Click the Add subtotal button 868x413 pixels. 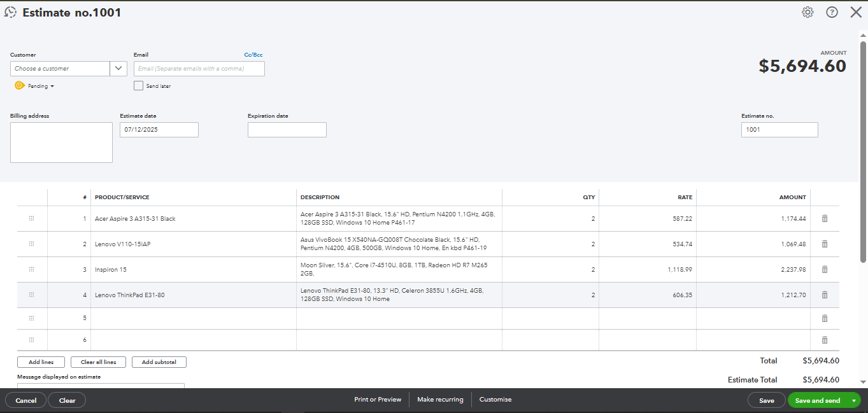(x=159, y=362)
